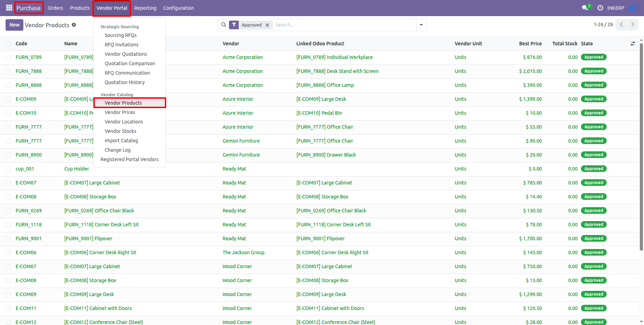
Task: Click the Vendor Products settings gear
Action: [x=74, y=25]
